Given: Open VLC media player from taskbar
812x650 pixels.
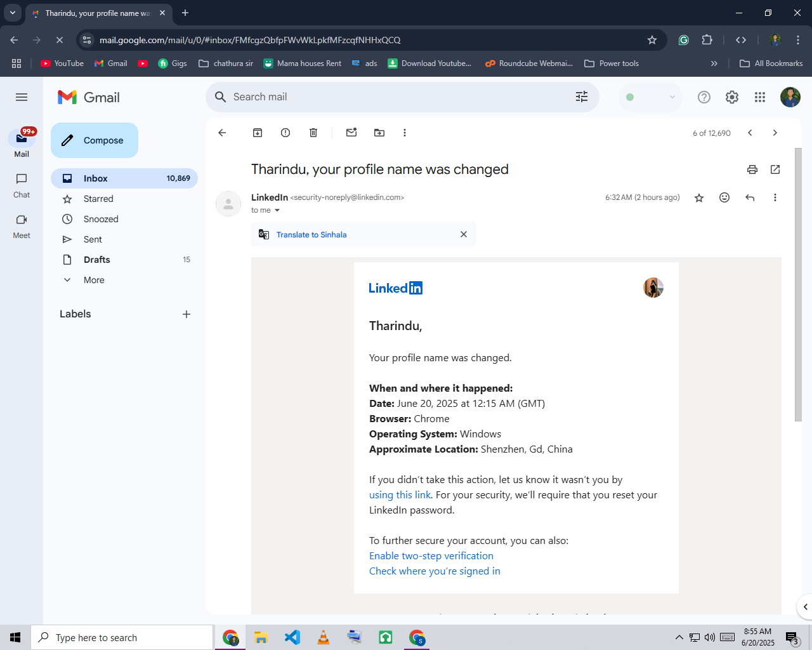Looking at the screenshot, I should (x=324, y=637).
